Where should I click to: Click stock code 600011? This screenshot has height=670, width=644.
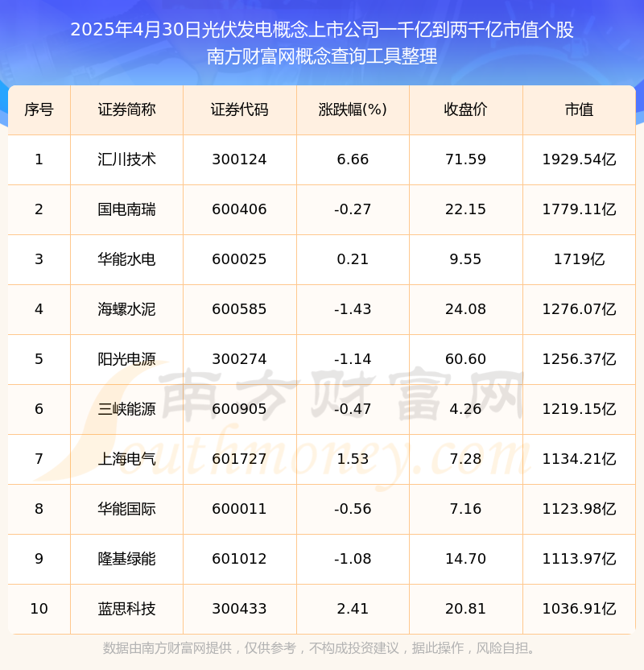click(239, 509)
